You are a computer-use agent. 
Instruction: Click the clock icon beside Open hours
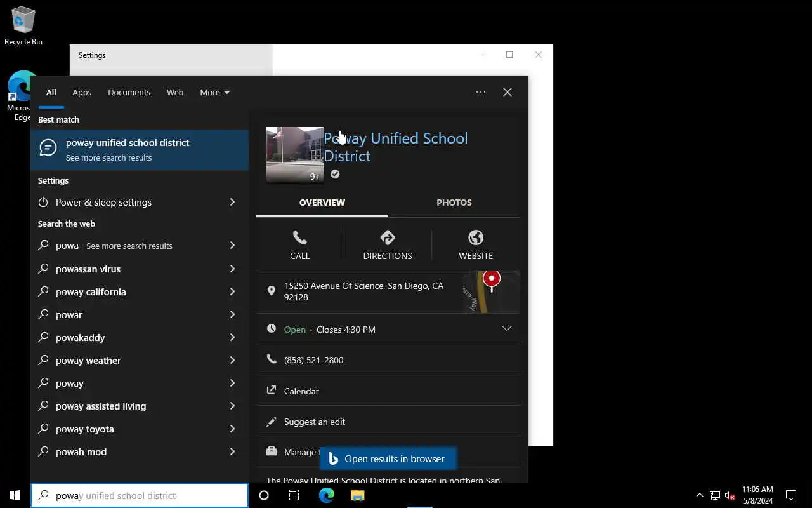[272, 329]
